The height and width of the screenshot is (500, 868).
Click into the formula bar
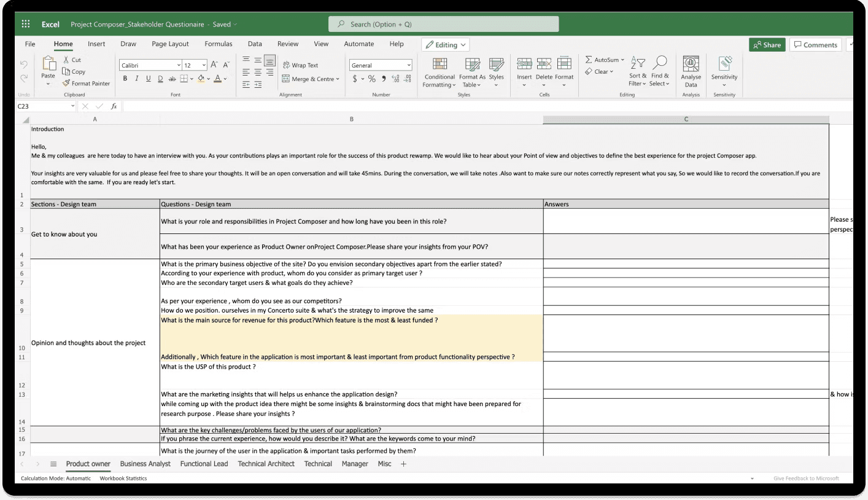[488, 106]
